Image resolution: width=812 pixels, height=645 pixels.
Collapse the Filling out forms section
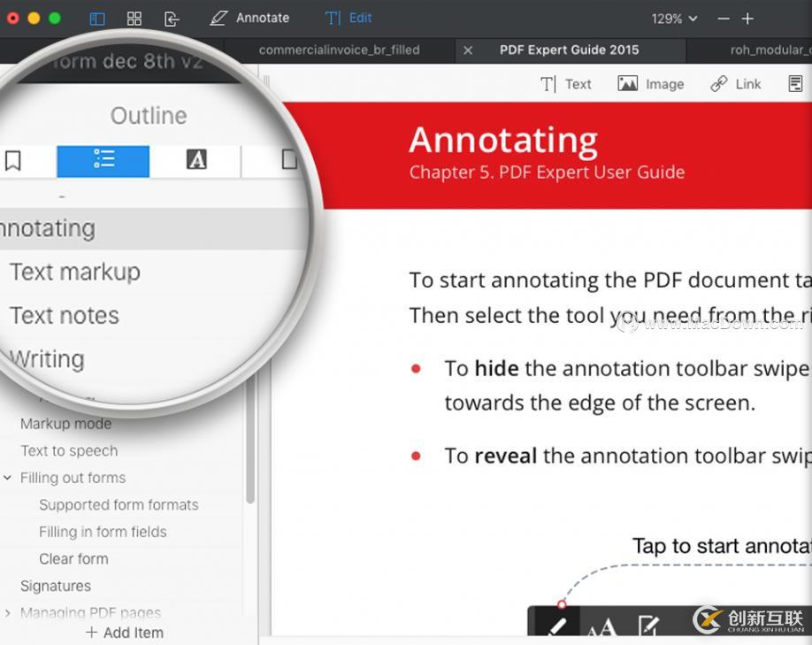tap(7, 478)
